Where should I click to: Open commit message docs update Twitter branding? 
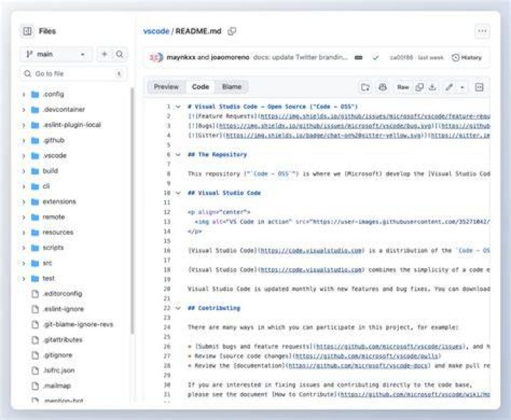click(300, 57)
